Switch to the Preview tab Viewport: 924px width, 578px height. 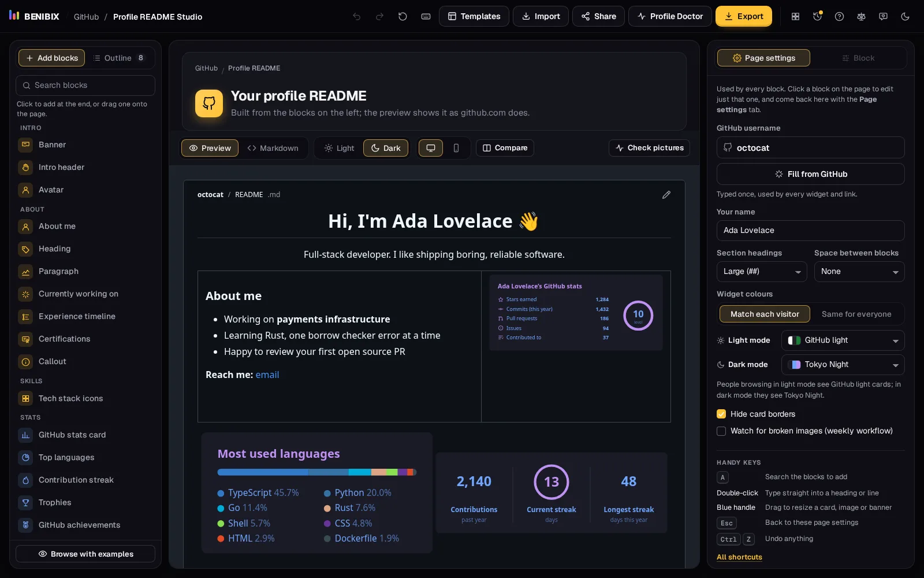click(x=210, y=148)
